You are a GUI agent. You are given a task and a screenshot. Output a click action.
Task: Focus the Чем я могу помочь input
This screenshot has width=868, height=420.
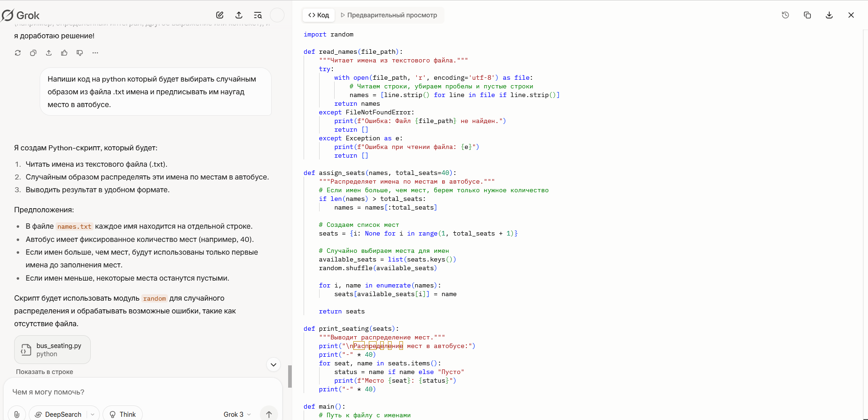[143, 392]
